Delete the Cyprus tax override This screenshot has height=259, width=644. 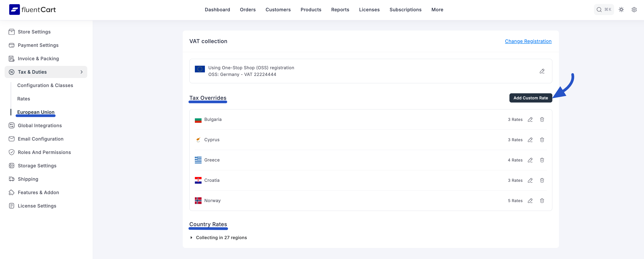click(542, 140)
